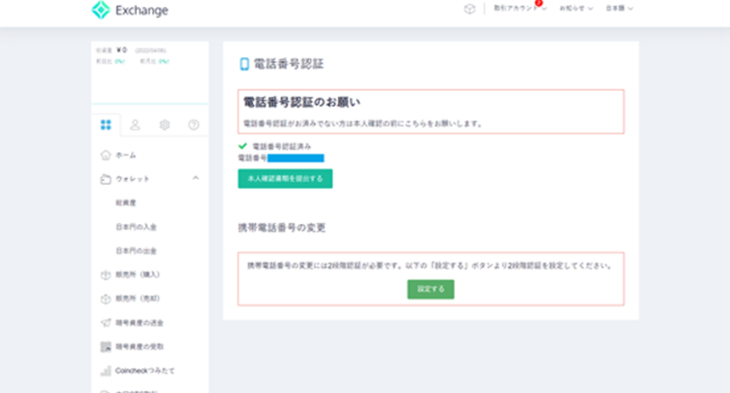Click the 電話番号認証済み status text

(x=282, y=146)
